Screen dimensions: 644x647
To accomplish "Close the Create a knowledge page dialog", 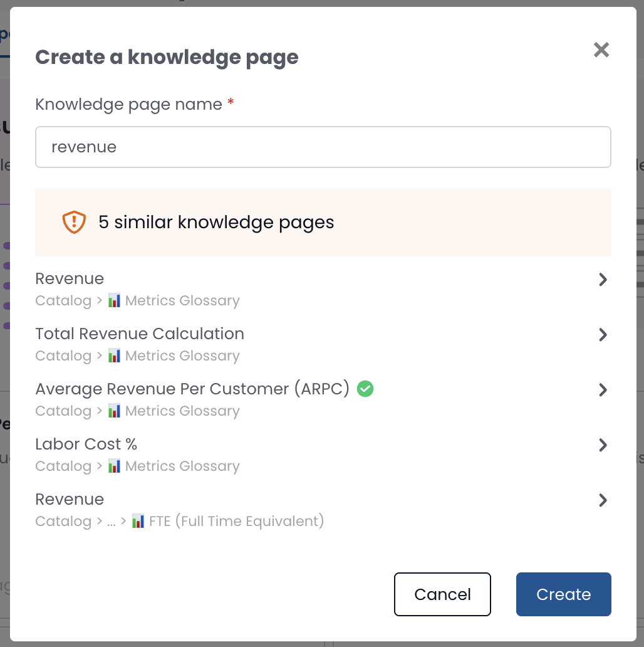I will (x=601, y=50).
